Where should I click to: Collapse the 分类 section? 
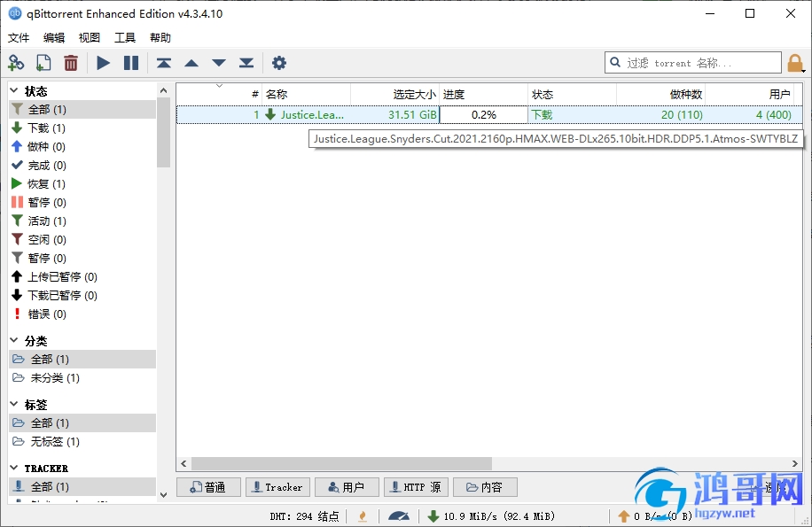click(x=14, y=340)
